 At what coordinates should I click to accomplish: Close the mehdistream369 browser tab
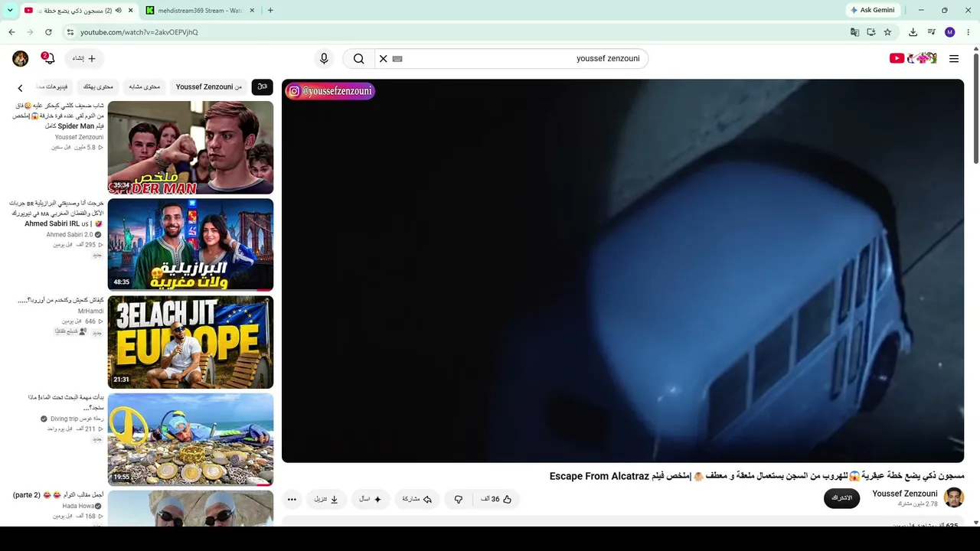pyautogui.click(x=252, y=11)
